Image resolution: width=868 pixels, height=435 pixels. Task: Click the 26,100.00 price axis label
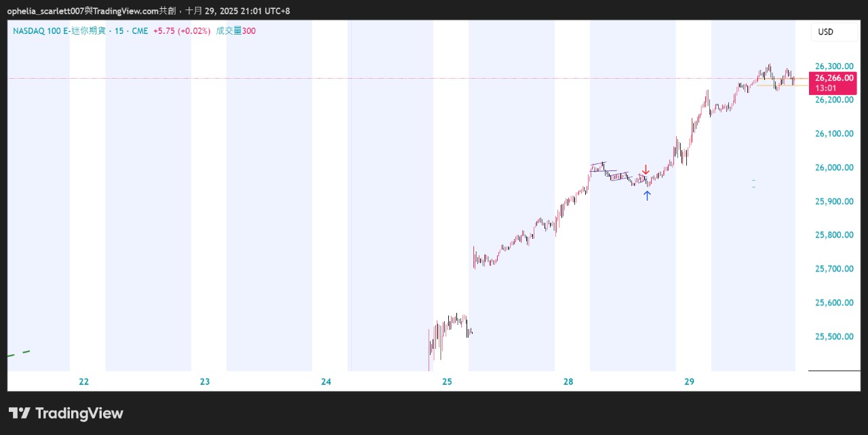click(833, 134)
